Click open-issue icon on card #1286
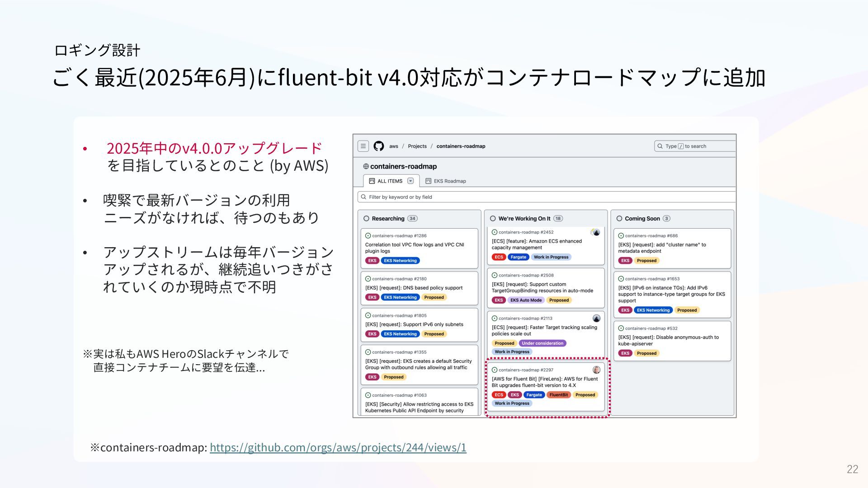This screenshot has width=868, height=488. 368,235
